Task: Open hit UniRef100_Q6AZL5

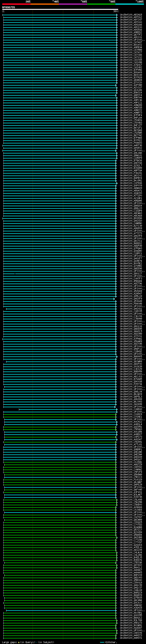Action: [x=131, y=331]
